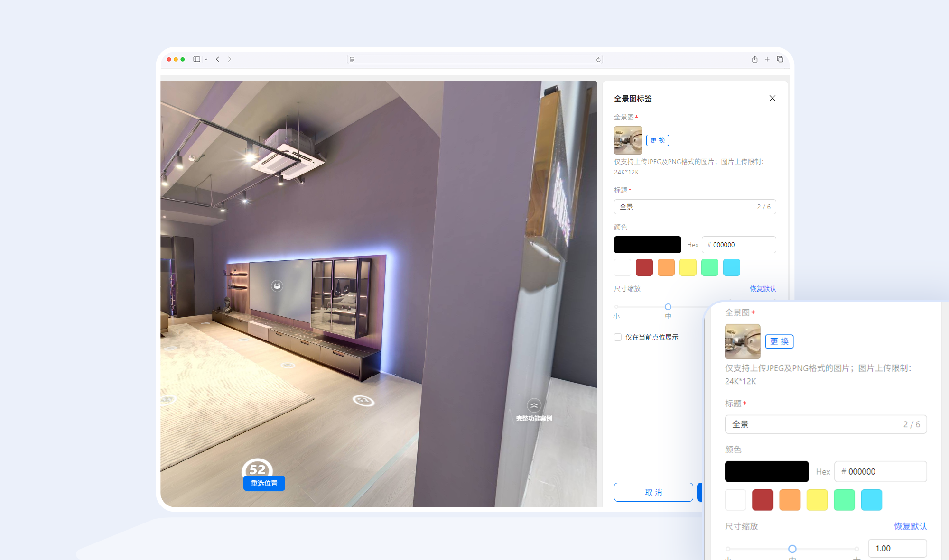Click the size slider handle in side panel

pyautogui.click(x=668, y=307)
